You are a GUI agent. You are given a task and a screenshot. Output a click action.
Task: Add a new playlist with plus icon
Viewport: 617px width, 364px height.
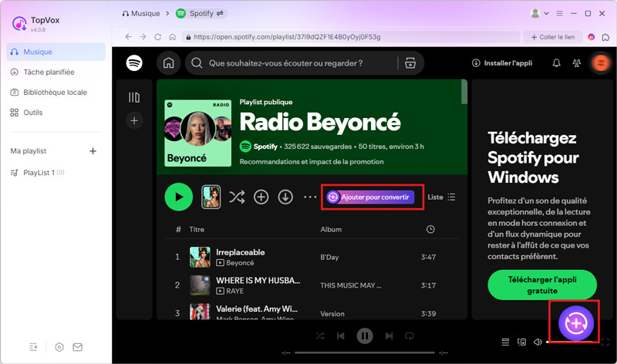pos(93,151)
